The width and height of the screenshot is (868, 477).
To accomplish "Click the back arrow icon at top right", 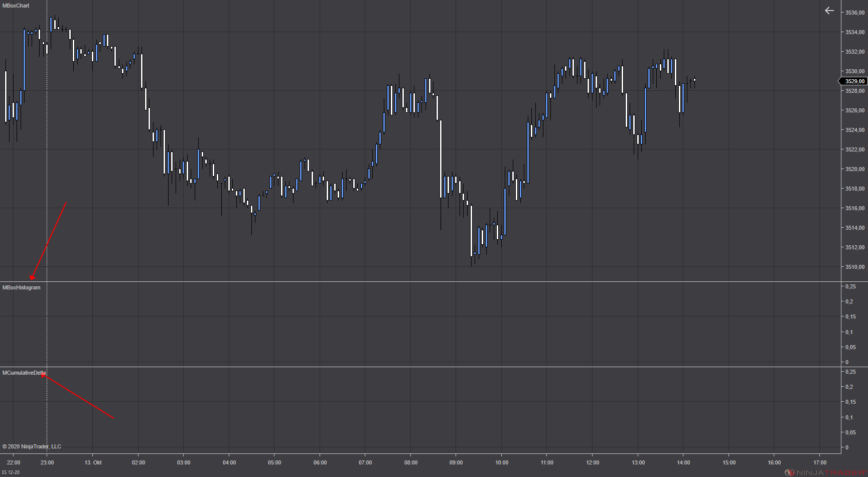I will 829,11.
